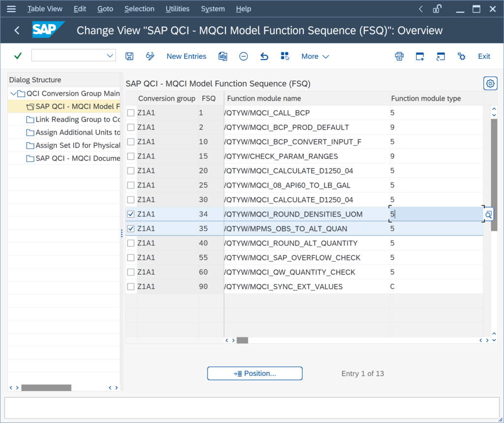
Task: Click the Position... button
Action: point(255,373)
